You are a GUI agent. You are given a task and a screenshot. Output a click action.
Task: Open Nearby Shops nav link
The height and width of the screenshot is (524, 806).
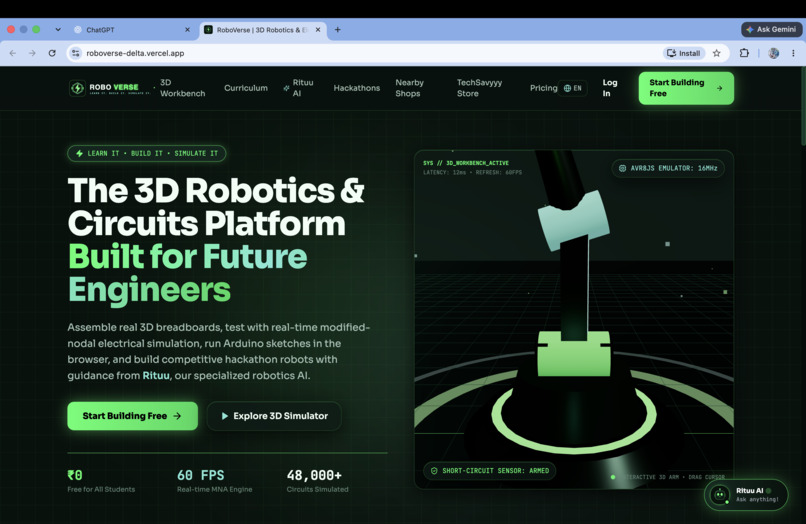pos(410,88)
